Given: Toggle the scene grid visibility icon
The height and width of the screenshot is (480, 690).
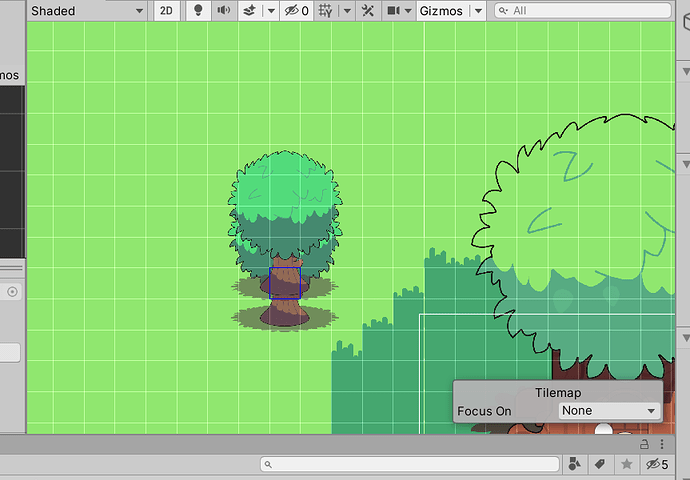Looking at the screenshot, I should tap(326, 11).
